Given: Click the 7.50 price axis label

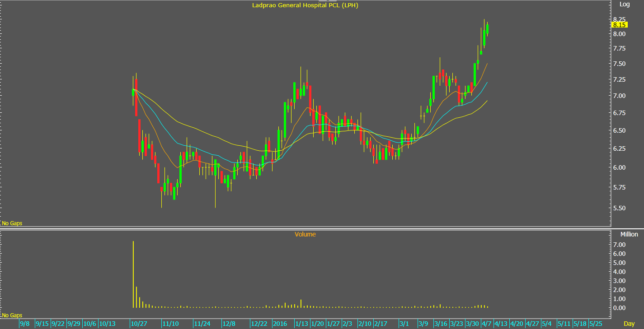Looking at the screenshot, I should [x=619, y=64].
